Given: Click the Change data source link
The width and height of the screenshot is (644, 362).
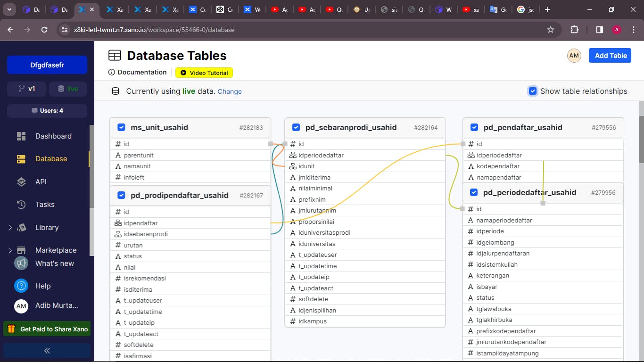Looking at the screenshot, I should click(230, 91).
